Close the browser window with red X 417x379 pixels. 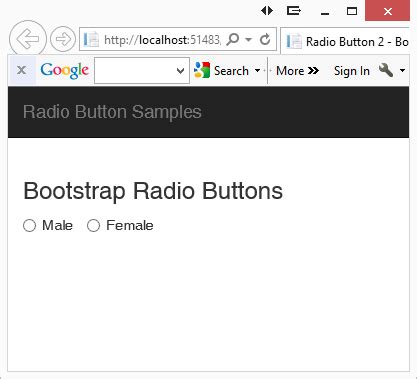388,11
